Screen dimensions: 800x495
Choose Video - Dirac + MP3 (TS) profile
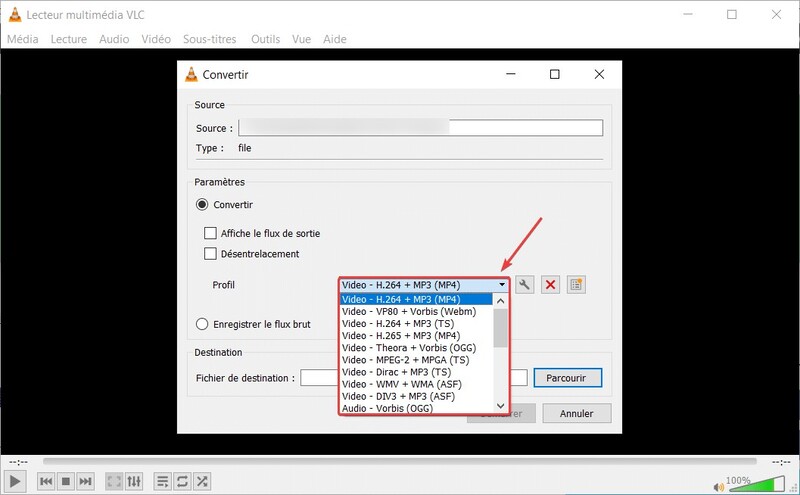416,372
